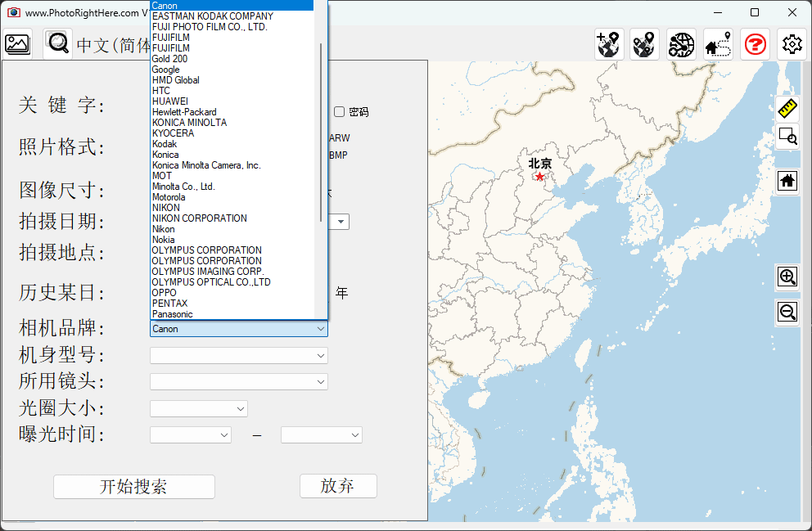Select Panasonic in the brand list

232,314
